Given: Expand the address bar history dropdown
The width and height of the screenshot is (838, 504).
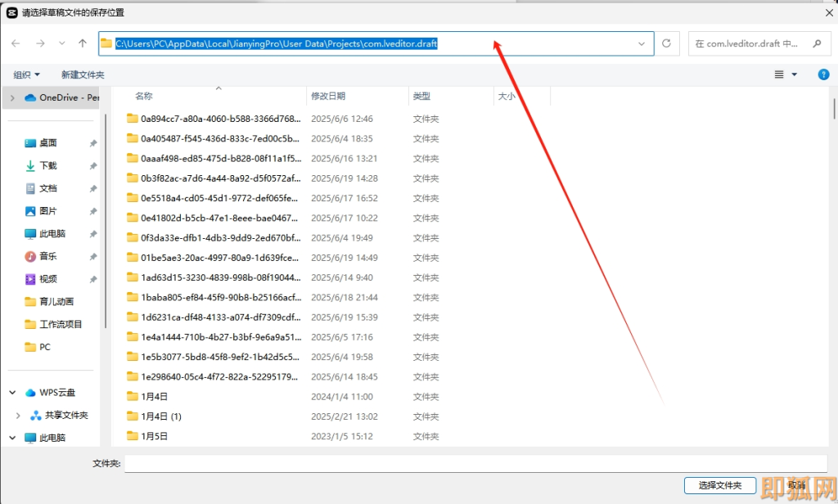Looking at the screenshot, I should 642,44.
